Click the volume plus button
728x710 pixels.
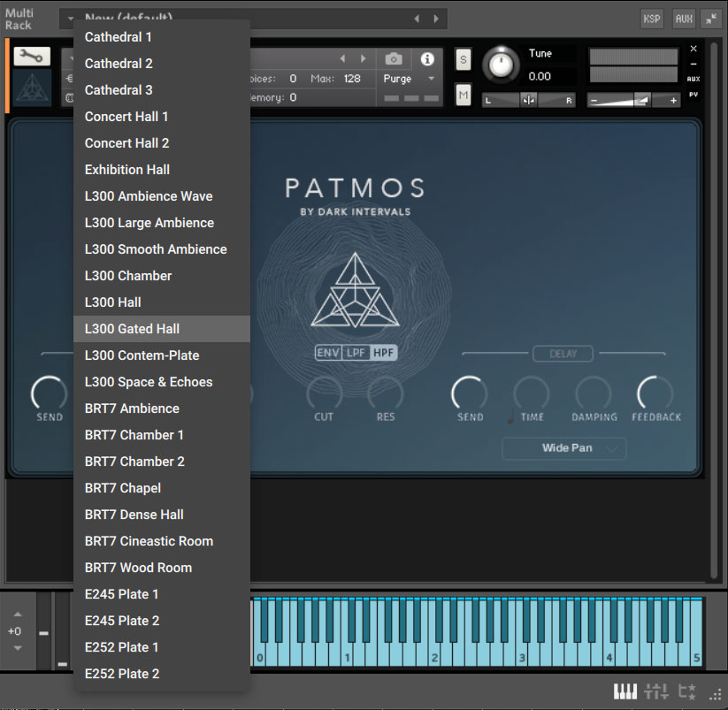tap(673, 100)
